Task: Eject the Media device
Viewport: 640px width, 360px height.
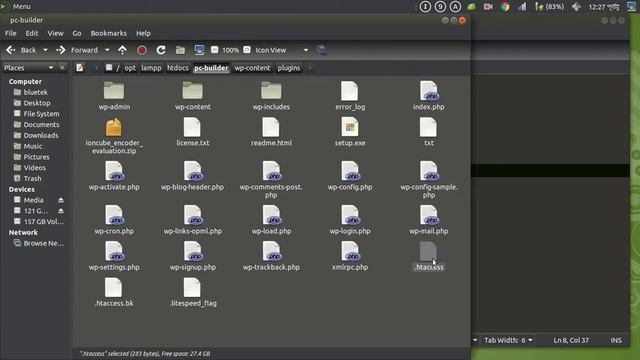Action: 61,200
